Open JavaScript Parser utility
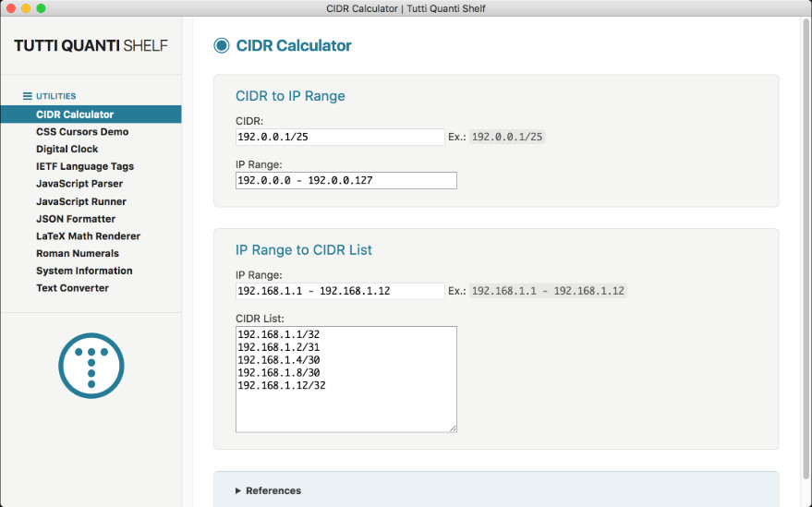This screenshot has width=812, height=507. pos(79,184)
